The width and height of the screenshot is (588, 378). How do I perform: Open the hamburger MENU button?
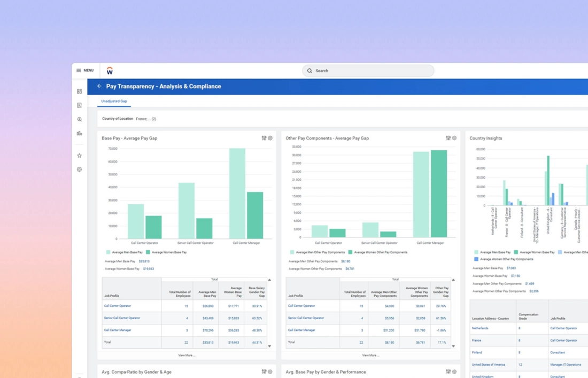[85, 71]
